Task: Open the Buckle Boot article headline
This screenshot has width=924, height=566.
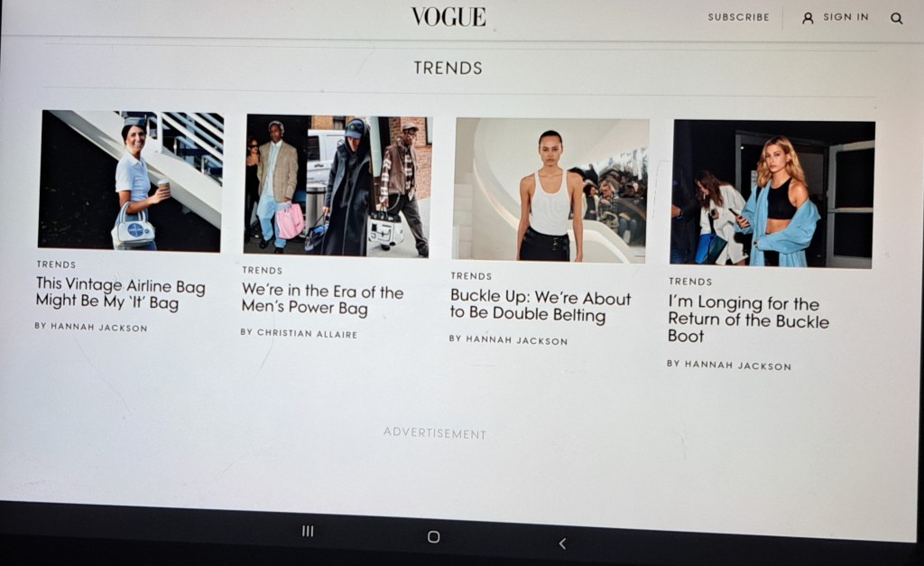Action: (748, 319)
